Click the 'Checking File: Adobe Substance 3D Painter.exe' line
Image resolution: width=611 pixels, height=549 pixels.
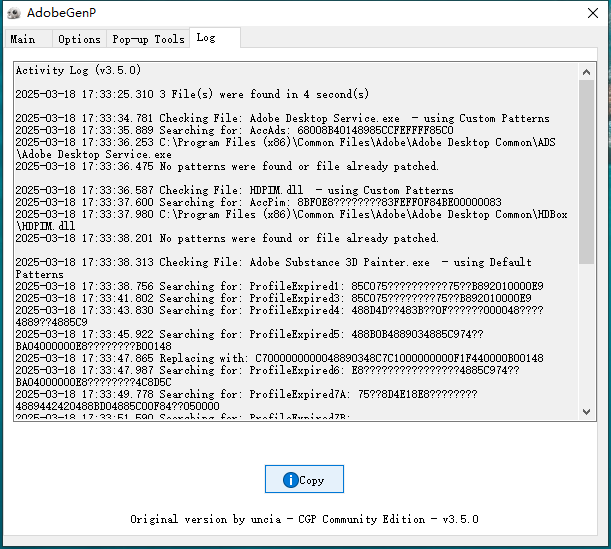(x=274, y=268)
